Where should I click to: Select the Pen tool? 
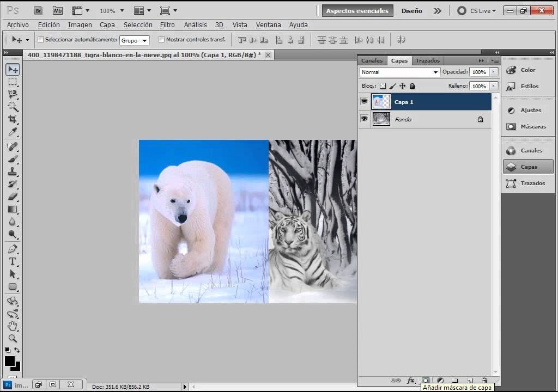coord(13,249)
